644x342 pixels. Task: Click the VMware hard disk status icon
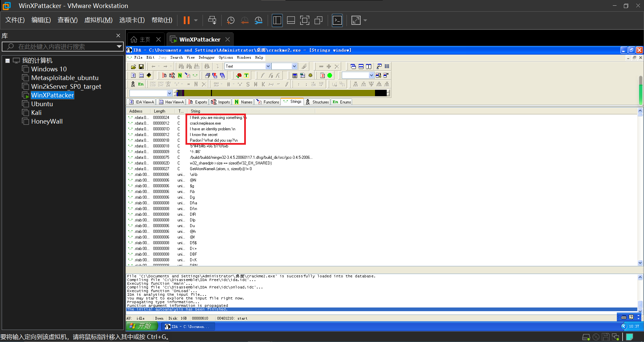click(586, 337)
